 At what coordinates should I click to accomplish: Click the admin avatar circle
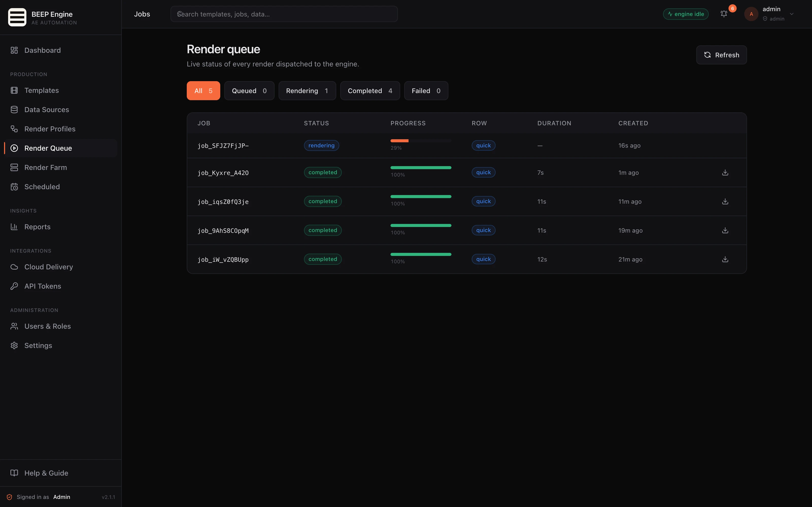click(x=751, y=14)
